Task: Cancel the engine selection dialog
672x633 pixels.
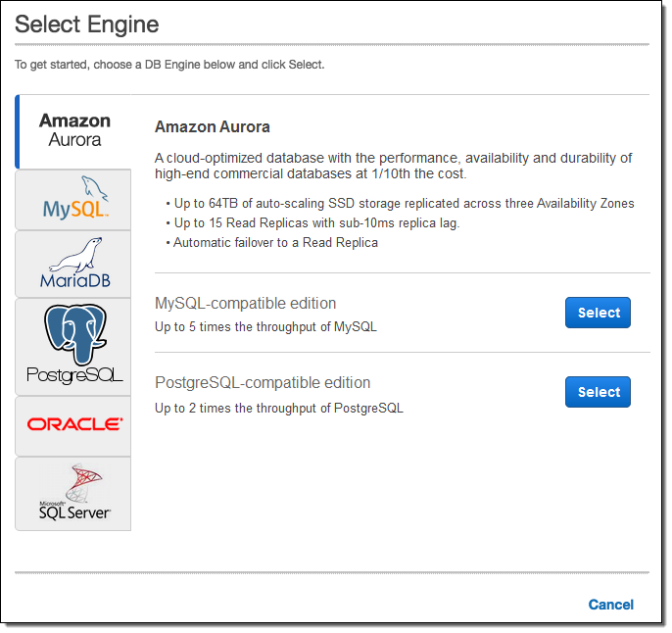Action: pos(610,605)
